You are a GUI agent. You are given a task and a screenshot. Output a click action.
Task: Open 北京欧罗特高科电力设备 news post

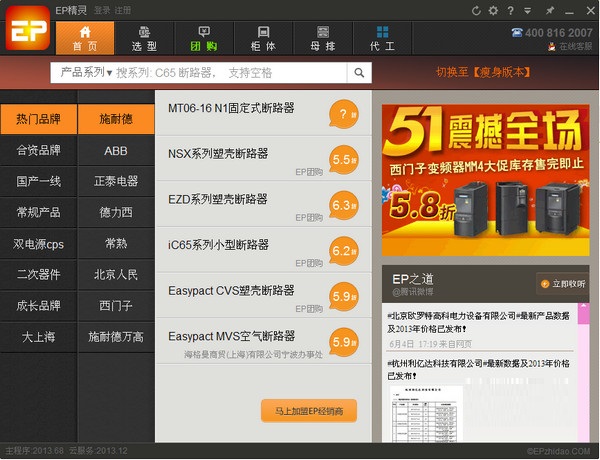[478, 322]
